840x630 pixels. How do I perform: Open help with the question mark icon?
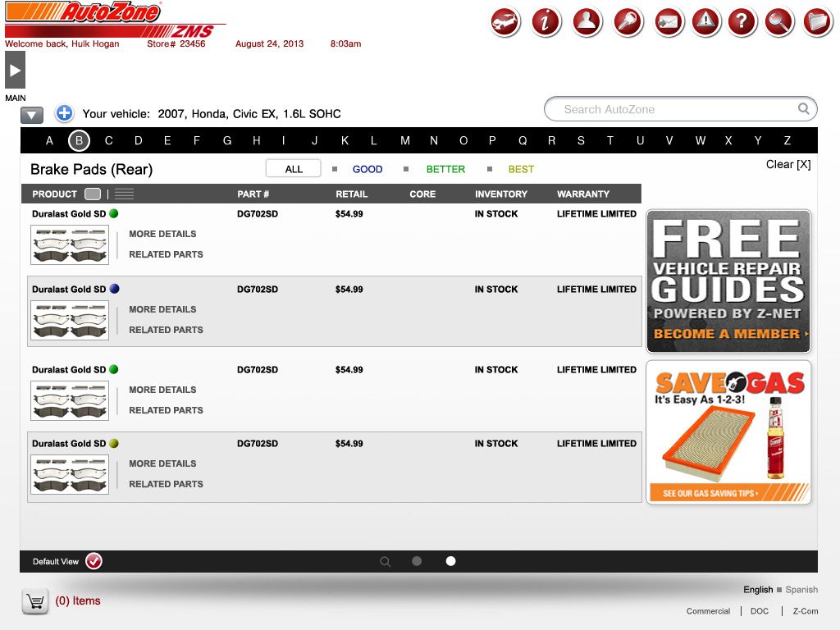[x=742, y=22]
